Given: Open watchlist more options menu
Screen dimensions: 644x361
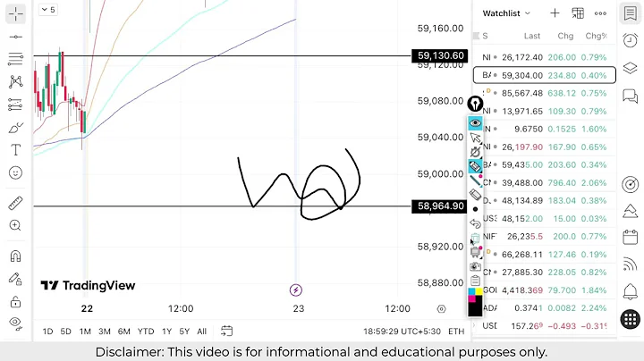Looking at the screenshot, I should [600, 13].
